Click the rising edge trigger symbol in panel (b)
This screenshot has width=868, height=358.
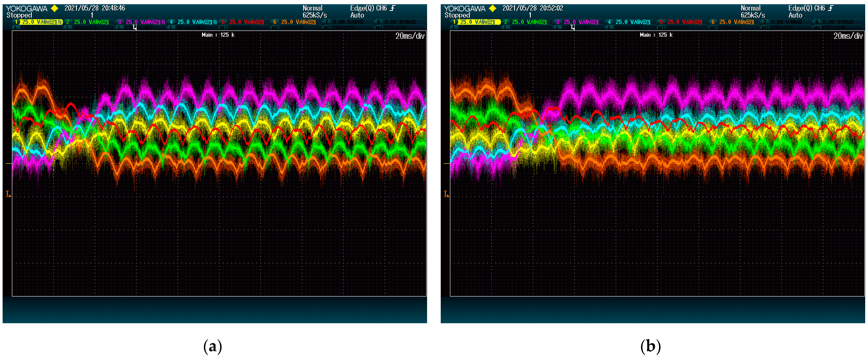pyautogui.click(x=831, y=8)
